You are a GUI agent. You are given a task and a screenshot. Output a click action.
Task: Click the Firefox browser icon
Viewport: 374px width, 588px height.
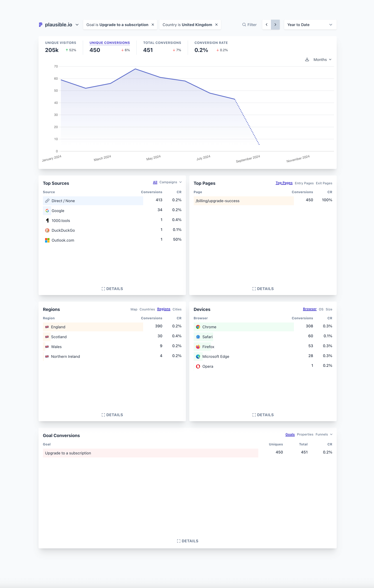click(198, 347)
